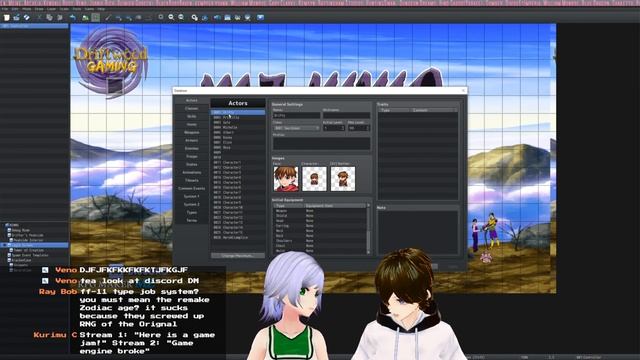Select actor 0011 Character1 in list
Screen dimensions: 640x360
pyautogui.click(x=238, y=162)
